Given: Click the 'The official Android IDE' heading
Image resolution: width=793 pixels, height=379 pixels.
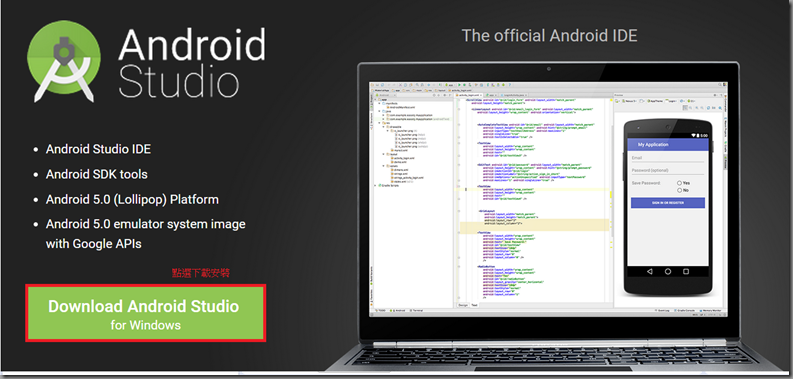Looking at the screenshot, I should pyautogui.click(x=549, y=35).
